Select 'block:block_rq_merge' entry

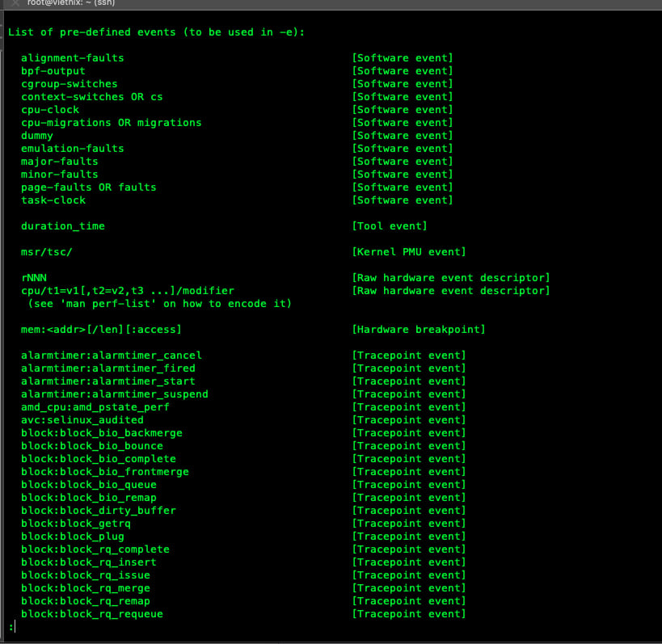[86, 588]
